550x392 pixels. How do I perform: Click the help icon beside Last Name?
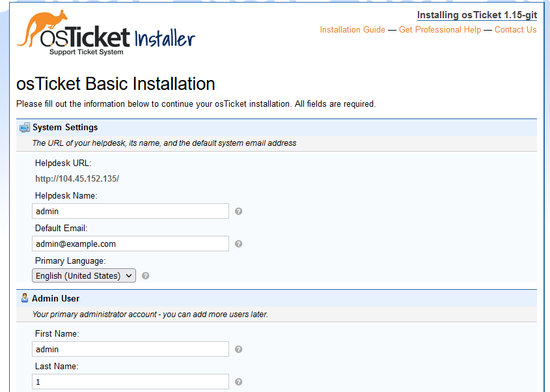tap(239, 382)
